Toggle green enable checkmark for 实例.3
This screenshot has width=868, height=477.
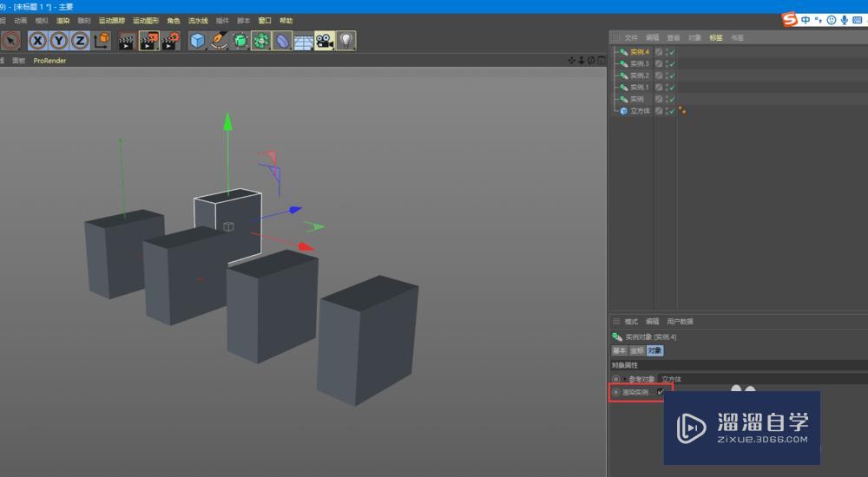tap(672, 63)
